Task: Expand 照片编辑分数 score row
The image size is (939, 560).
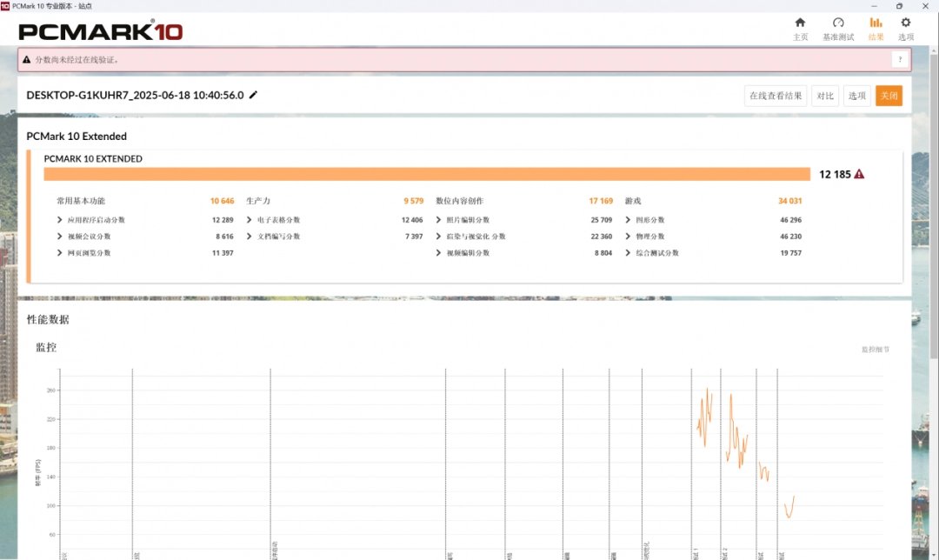Action: 439,220
